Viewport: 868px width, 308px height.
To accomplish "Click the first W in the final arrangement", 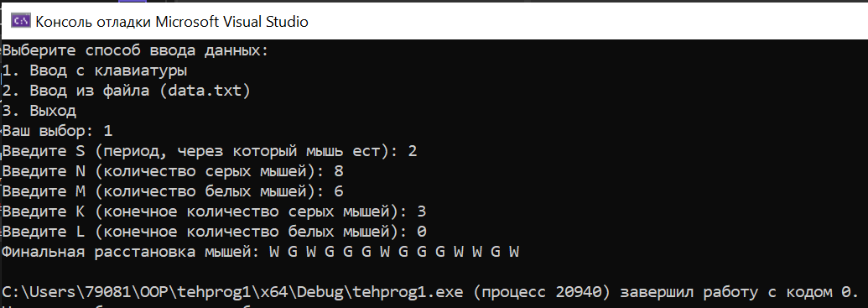I will pyautogui.click(x=274, y=252).
